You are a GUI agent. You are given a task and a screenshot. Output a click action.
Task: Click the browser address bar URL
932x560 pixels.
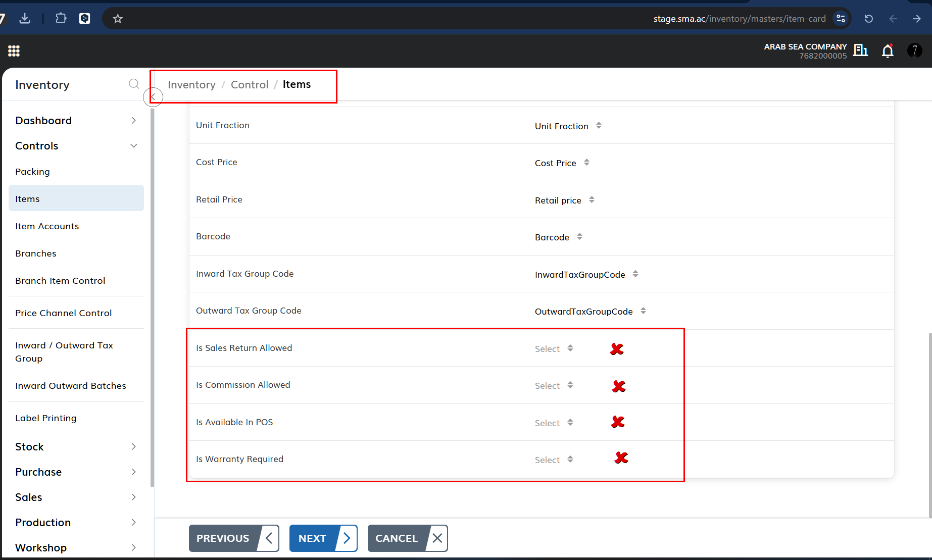(x=740, y=19)
